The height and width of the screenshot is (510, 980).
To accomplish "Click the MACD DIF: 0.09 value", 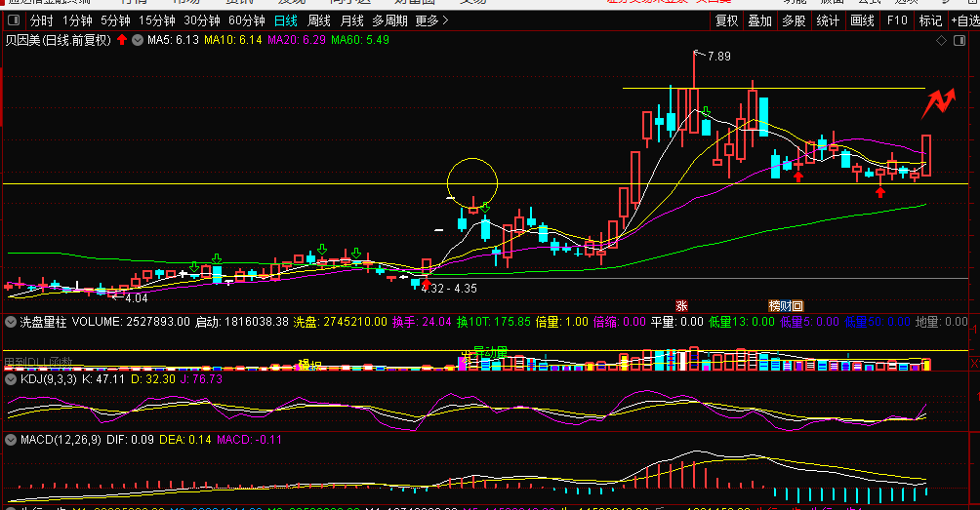I will point(130,440).
